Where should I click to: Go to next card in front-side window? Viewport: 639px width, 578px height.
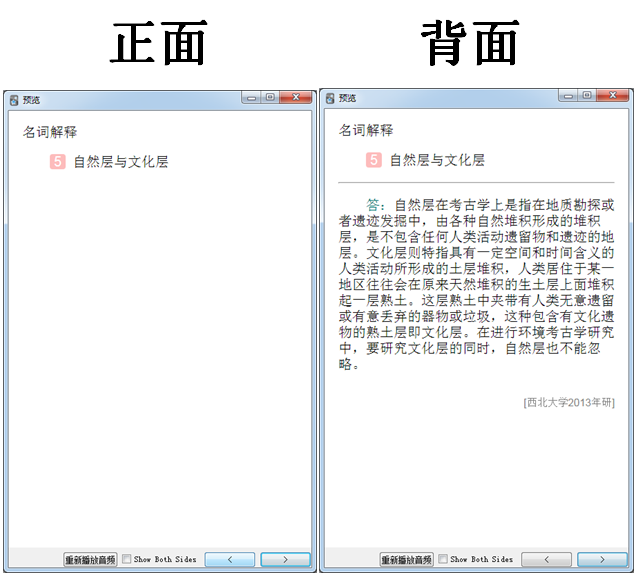[285, 560]
